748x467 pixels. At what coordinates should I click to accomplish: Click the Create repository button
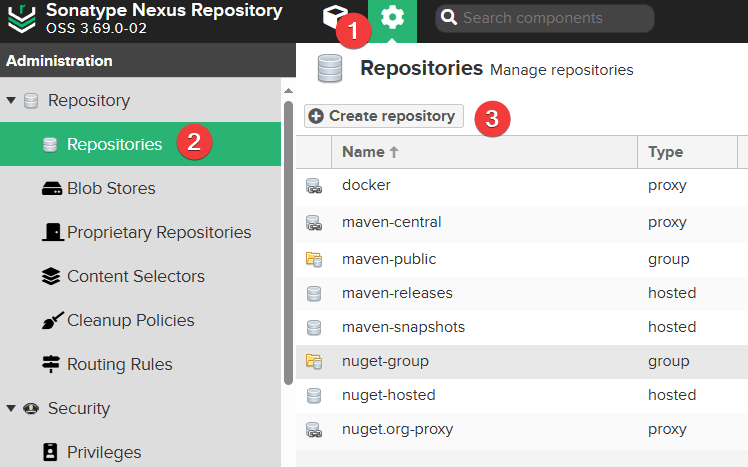point(383,116)
